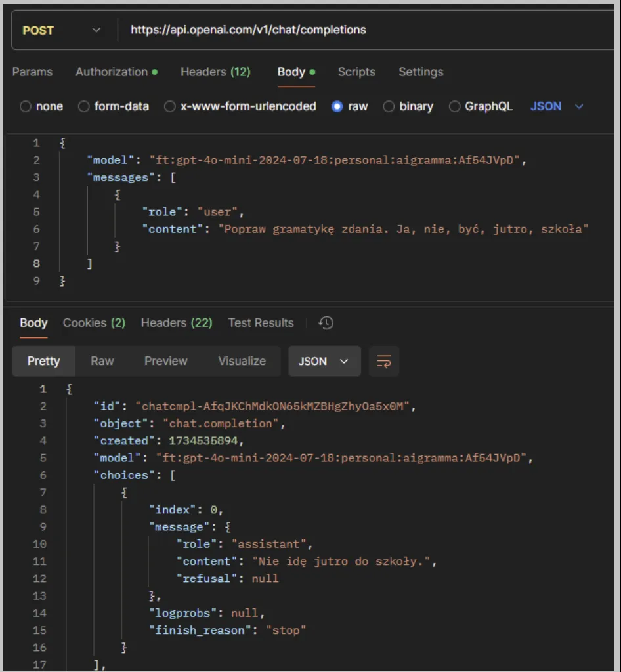This screenshot has height=672, width=621.
Task: Switch to the Params tab
Action: coord(32,72)
